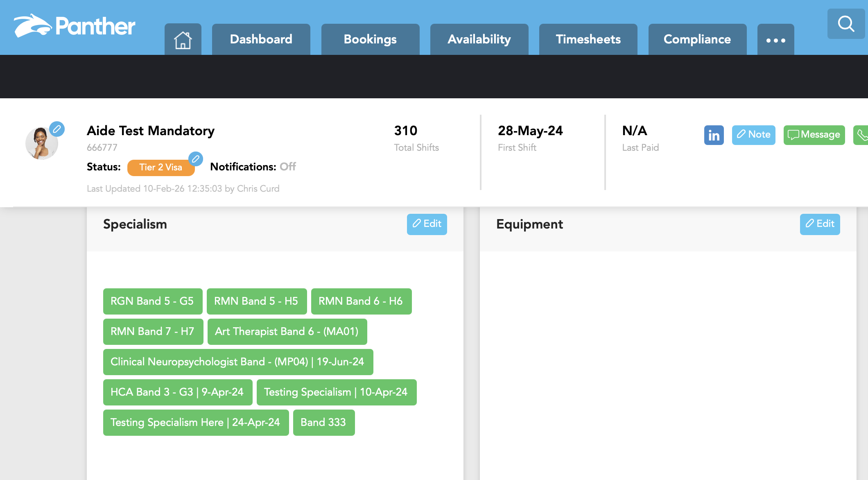
Task: Open the search magnifier icon
Action: (x=845, y=24)
